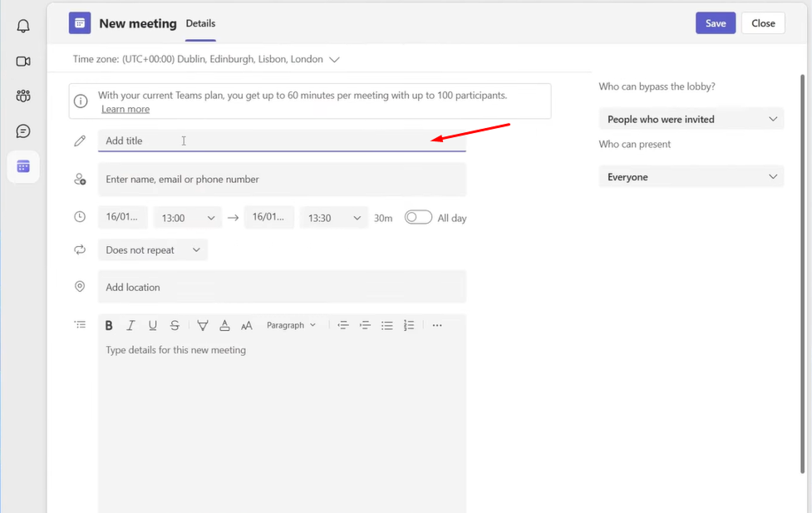Open the Meet video camera icon

(x=23, y=62)
